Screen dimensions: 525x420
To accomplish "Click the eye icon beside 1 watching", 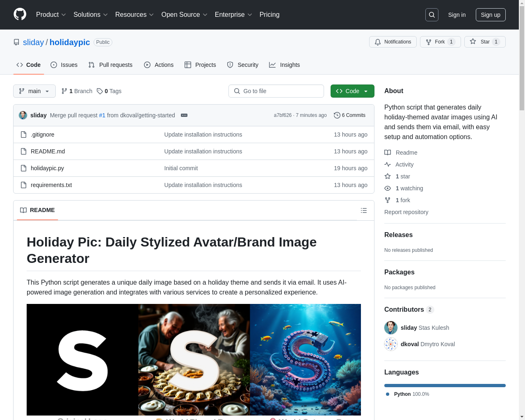I will [388, 188].
